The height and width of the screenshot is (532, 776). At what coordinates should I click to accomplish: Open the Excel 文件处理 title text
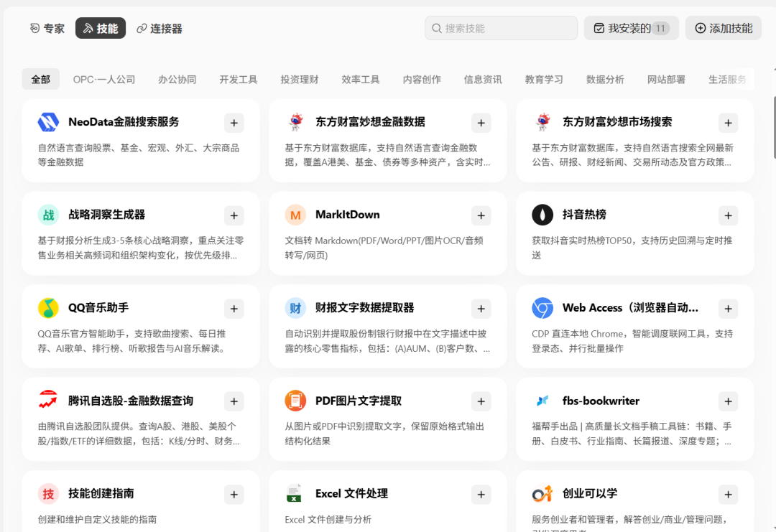(351, 493)
